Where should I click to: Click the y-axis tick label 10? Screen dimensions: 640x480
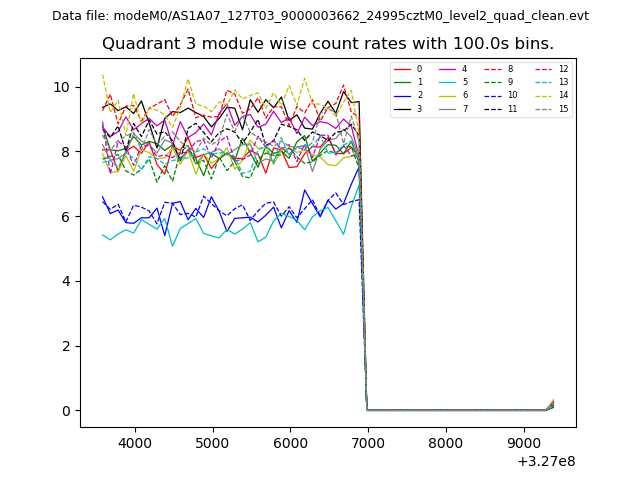[x=61, y=87]
